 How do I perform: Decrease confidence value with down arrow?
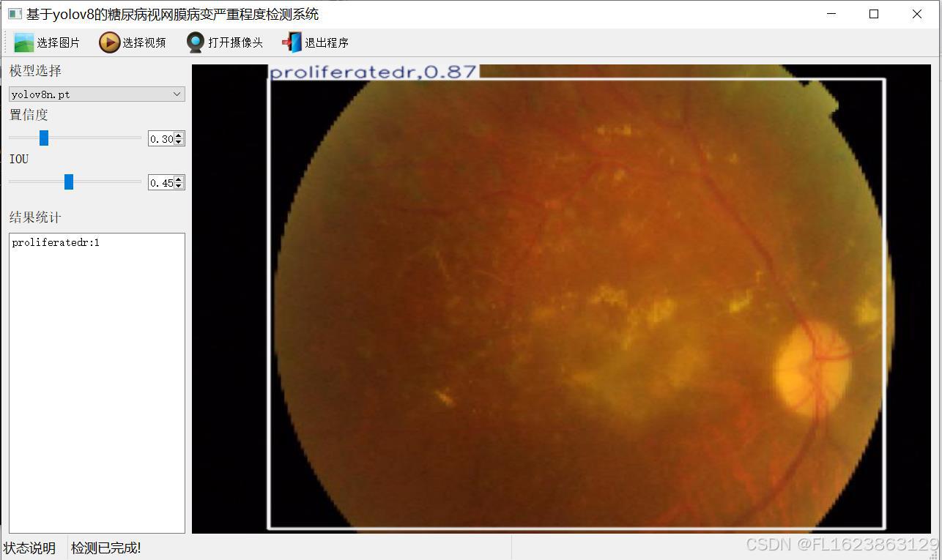pos(179,142)
